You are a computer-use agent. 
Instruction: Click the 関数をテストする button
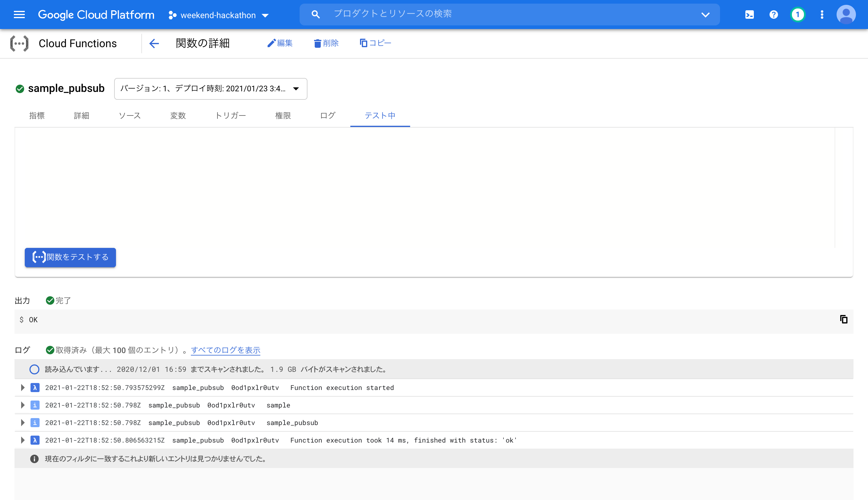tap(70, 257)
